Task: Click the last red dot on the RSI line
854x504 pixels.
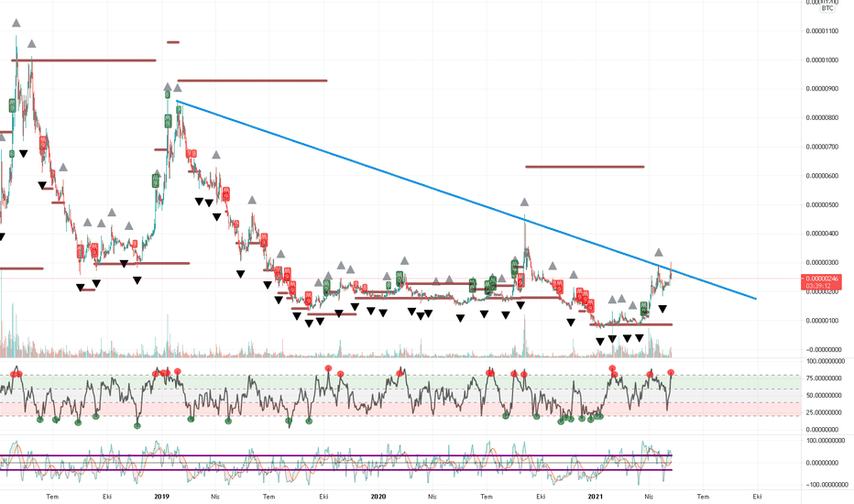Action: (x=671, y=373)
